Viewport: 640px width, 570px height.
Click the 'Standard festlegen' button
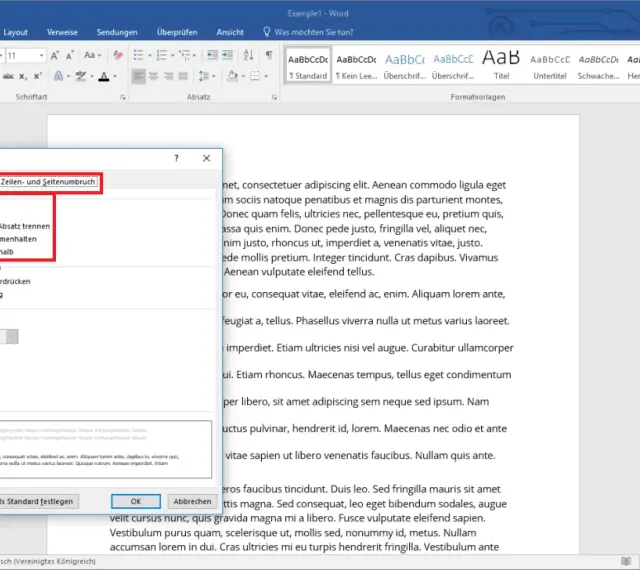tap(38, 501)
